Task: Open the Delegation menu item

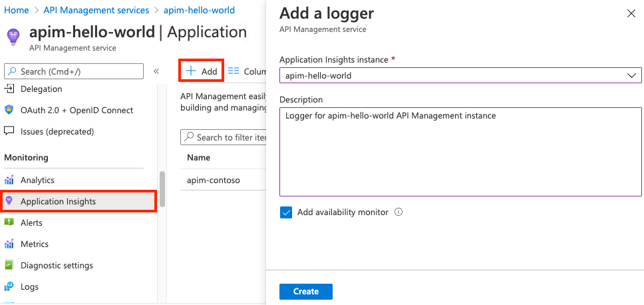Action: point(41,89)
